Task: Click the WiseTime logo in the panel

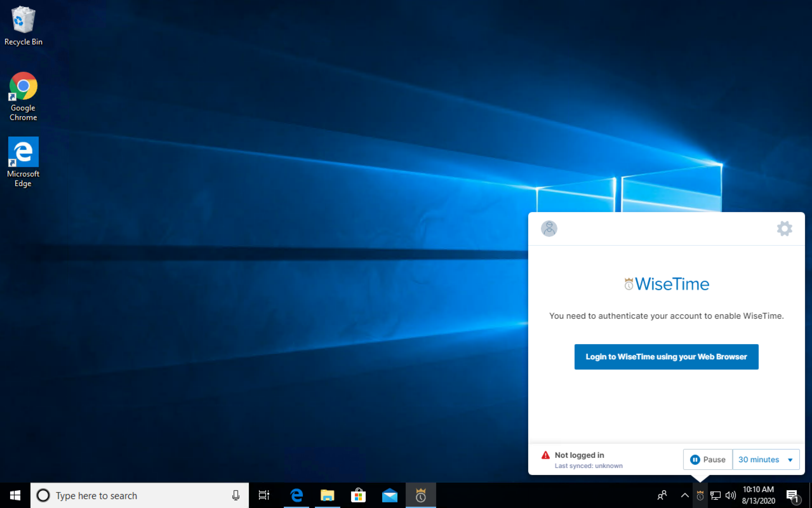Action: coord(667,284)
